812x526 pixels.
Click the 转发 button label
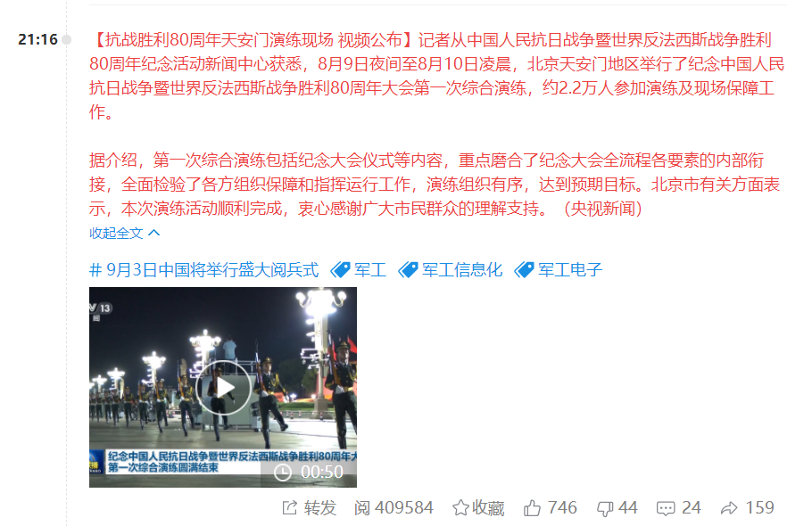click(x=320, y=508)
